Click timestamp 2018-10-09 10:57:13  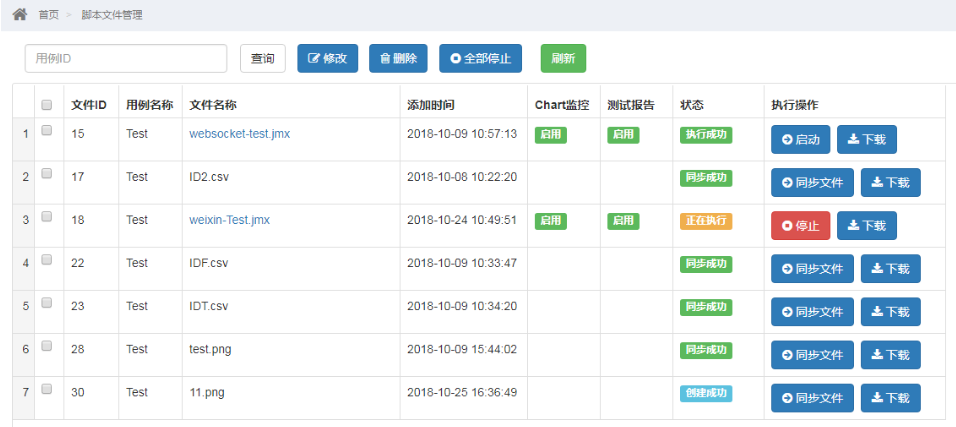(x=462, y=134)
